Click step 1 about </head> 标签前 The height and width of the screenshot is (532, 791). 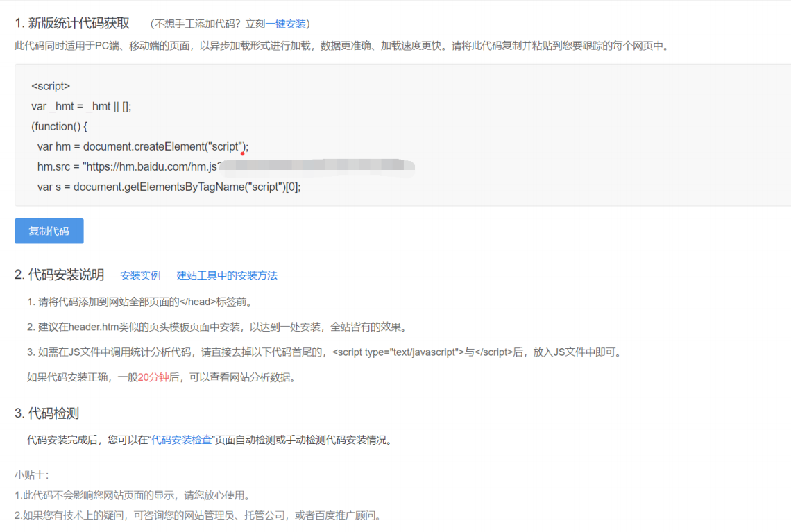click(x=139, y=302)
